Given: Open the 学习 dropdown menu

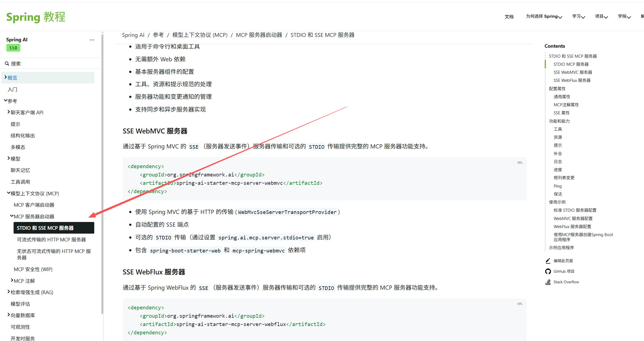Looking at the screenshot, I should pyautogui.click(x=579, y=17).
